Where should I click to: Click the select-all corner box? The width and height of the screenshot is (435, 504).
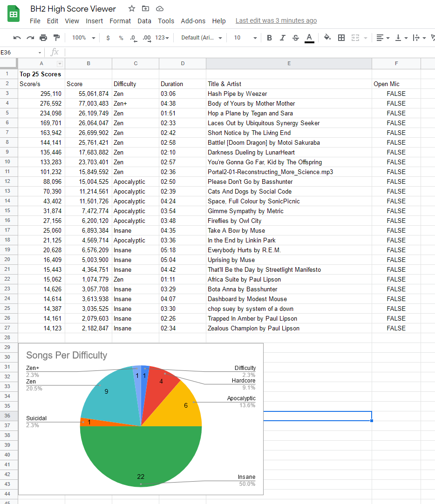pyautogui.click(x=8, y=63)
